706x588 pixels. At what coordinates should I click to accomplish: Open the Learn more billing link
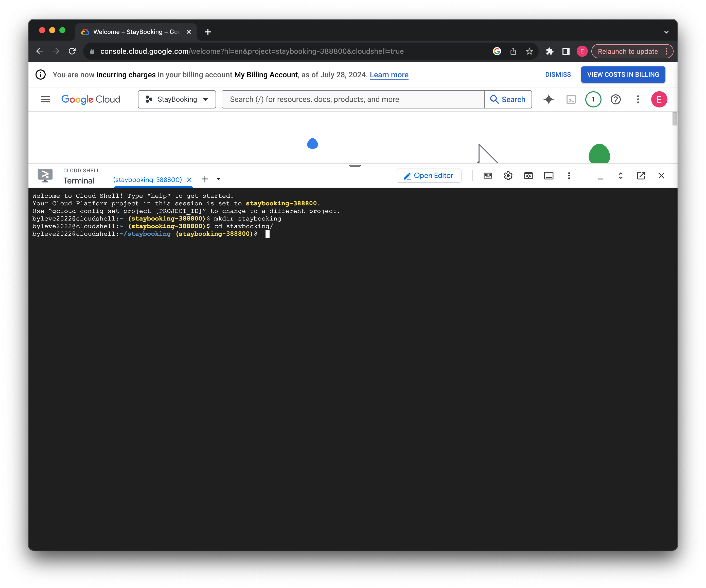389,75
